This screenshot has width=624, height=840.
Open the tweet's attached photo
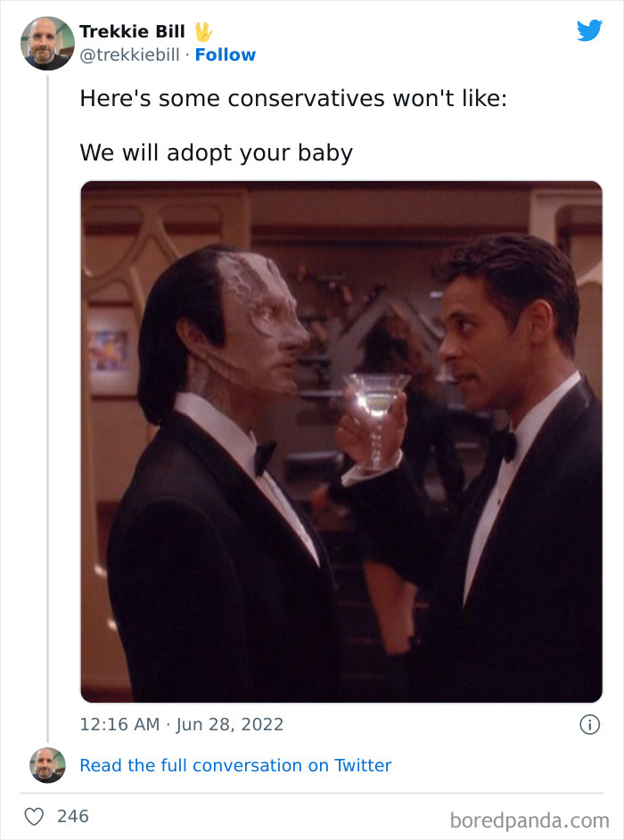341,442
